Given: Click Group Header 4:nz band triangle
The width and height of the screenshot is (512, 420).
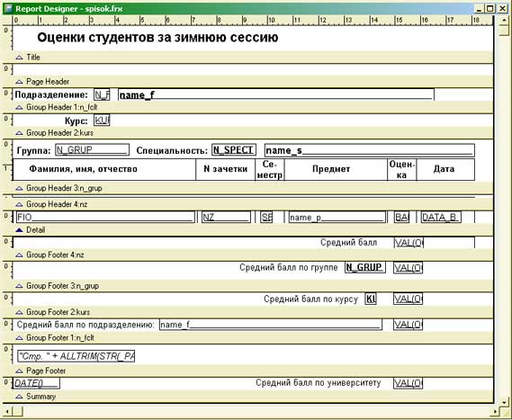Looking at the screenshot, I should click(19, 204).
